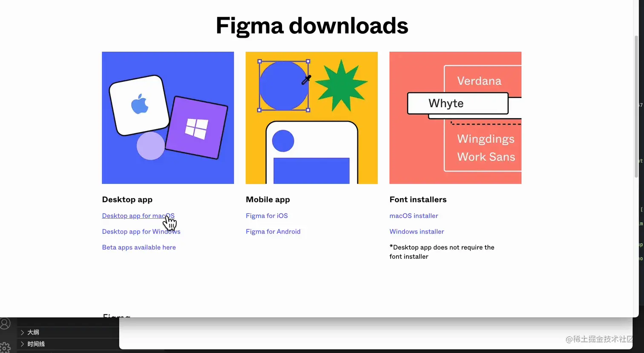This screenshot has height=353, width=644.
Task: Click the Windows logo tile in illustration
Action: point(196,128)
